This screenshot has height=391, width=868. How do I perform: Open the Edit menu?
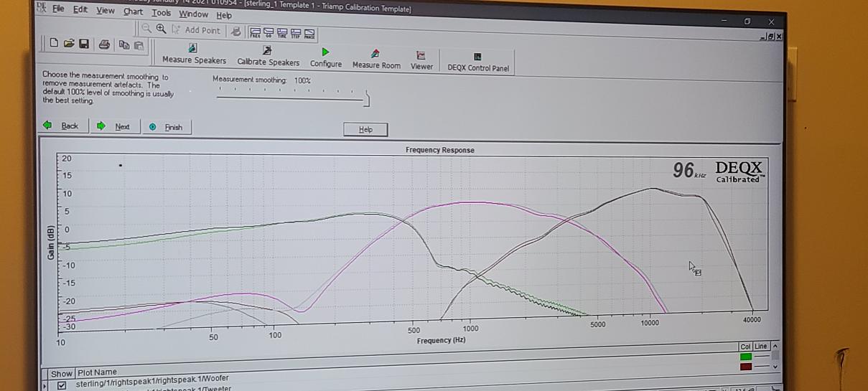(80, 9)
